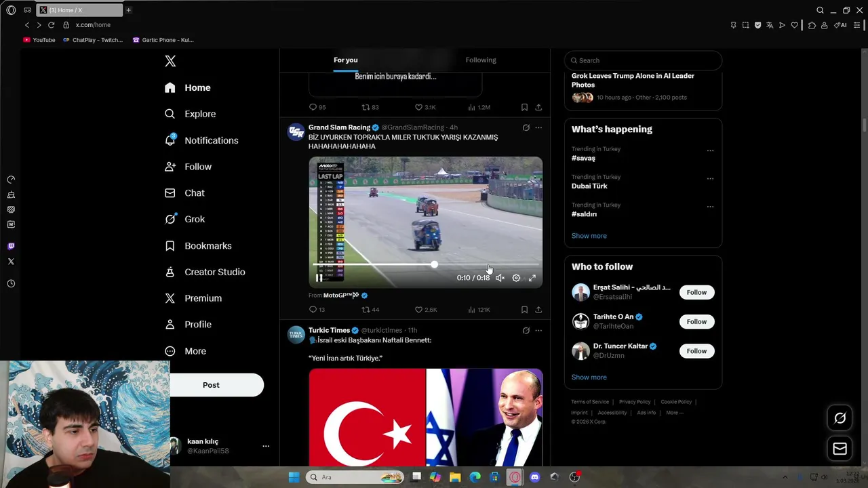Like the post with 3.1K likes

(425, 107)
